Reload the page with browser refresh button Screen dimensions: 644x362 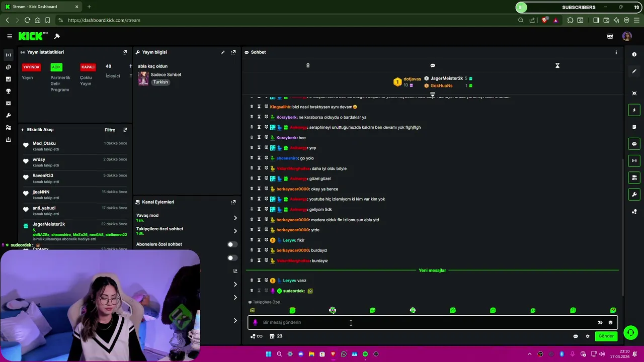tap(27, 20)
